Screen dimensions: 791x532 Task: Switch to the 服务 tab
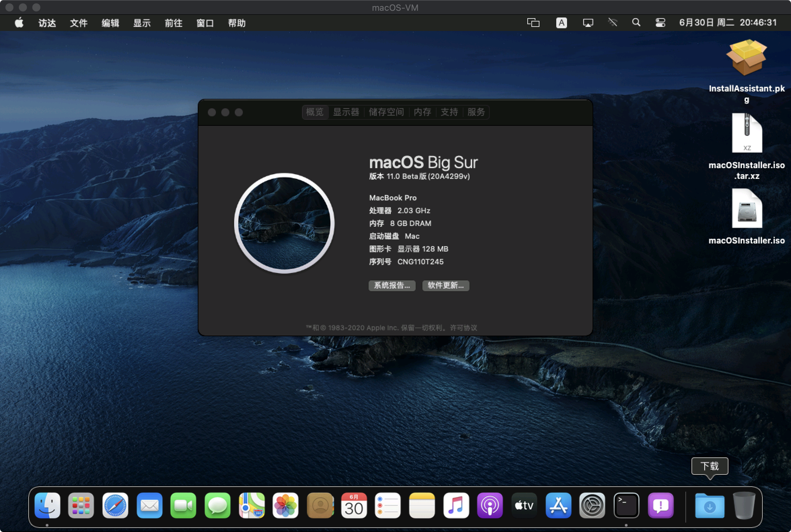click(x=476, y=112)
